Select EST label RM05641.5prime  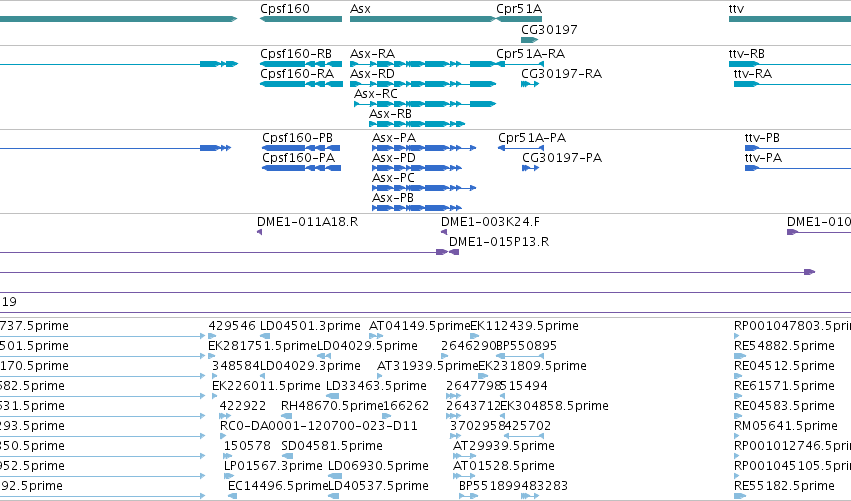(x=786, y=427)
